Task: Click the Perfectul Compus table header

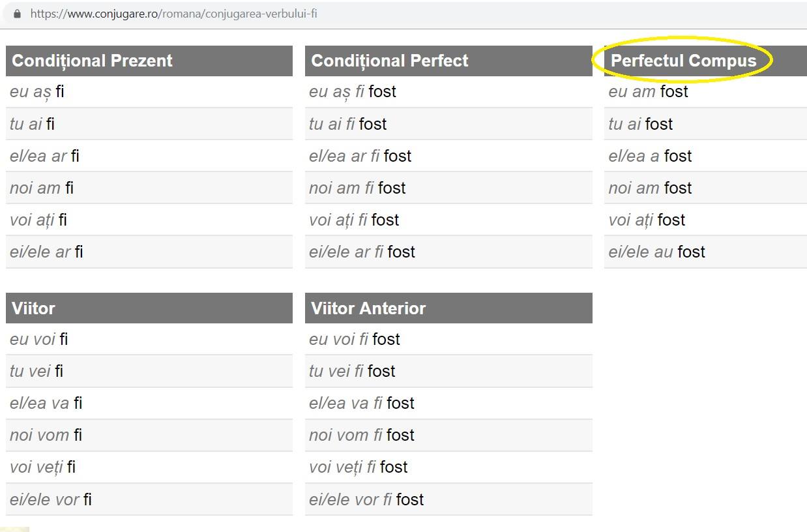Action: 705,61
